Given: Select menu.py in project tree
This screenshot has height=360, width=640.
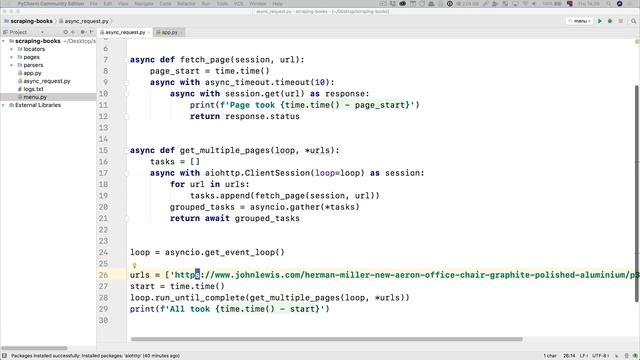Looking at the screenshot, I should coord(48,97).
